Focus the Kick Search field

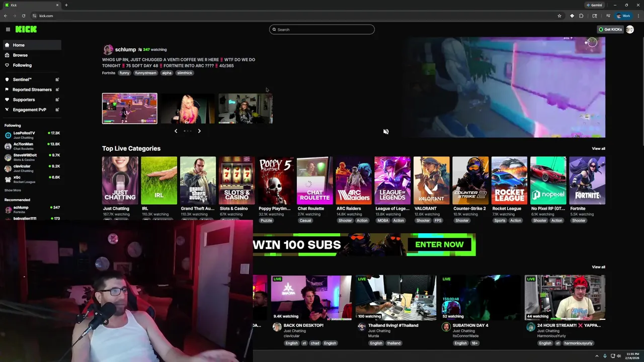322,30
